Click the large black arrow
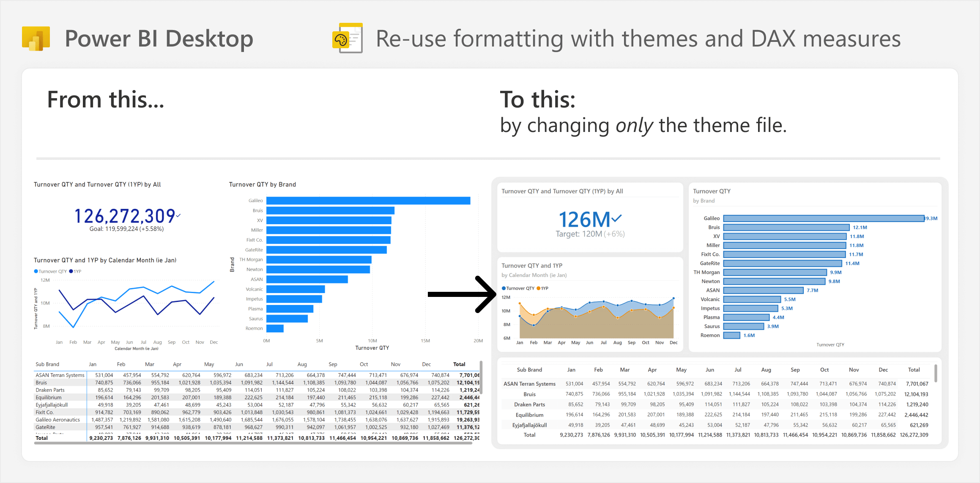Viewport: 980px width, 483px height. 462,294
